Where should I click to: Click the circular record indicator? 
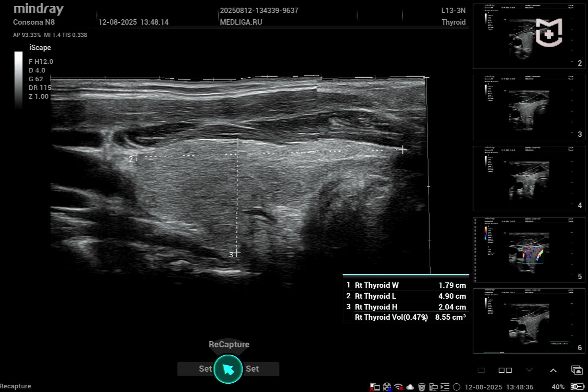click(456, 387)
